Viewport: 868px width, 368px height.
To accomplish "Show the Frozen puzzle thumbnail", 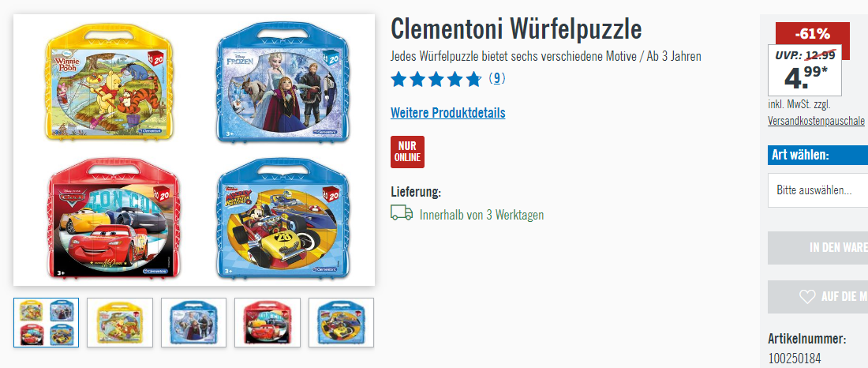I will click(x=194, y=322).
